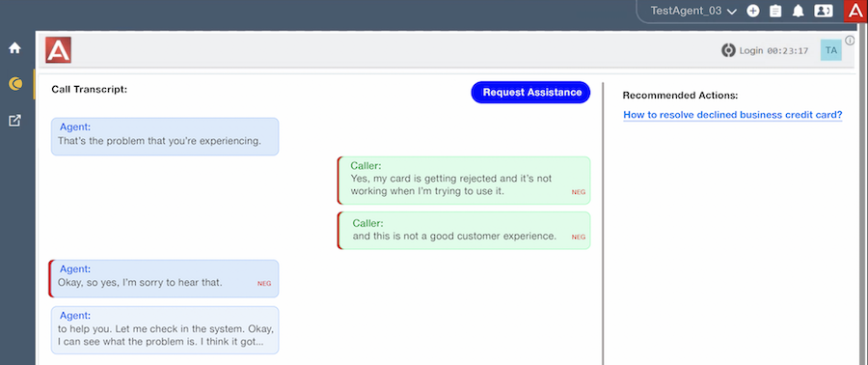Select agent message "That's the problem that you're experiencing"
Viewport: 868px width, 365px height.
coord(165,136)
